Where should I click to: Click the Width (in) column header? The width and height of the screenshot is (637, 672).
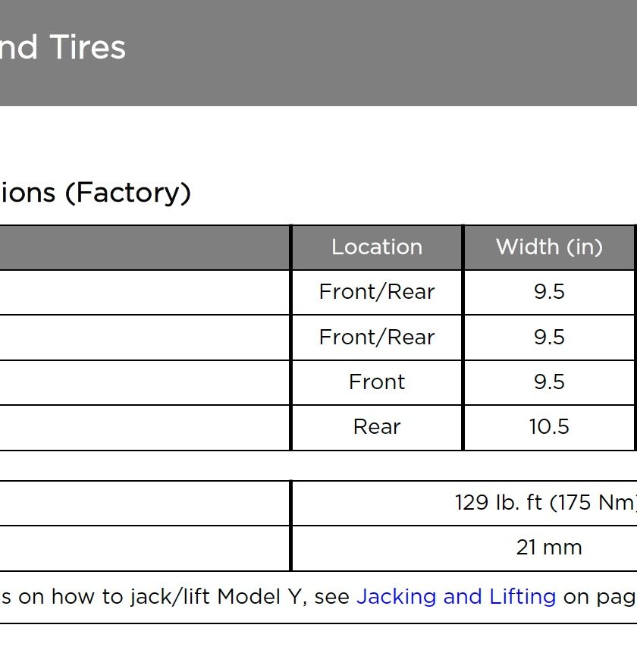click(549, 247)
